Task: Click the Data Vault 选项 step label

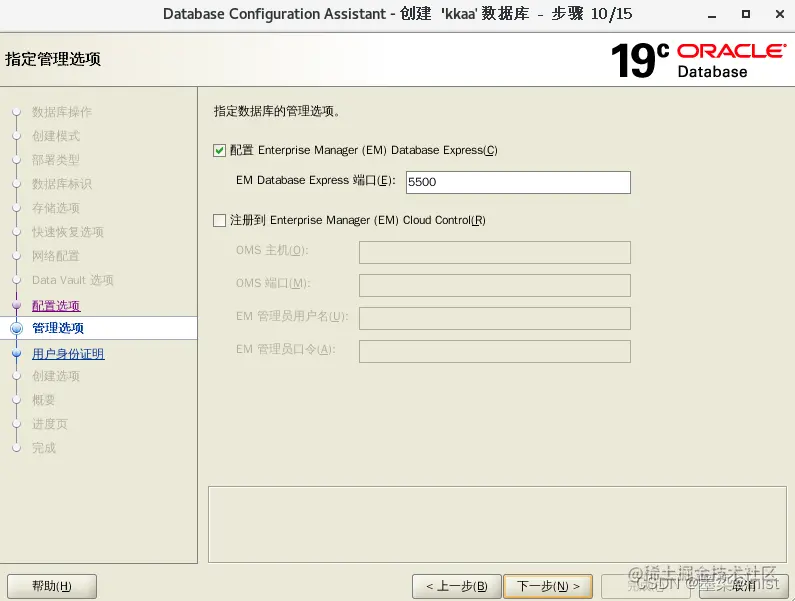Action: pos(73,280)
